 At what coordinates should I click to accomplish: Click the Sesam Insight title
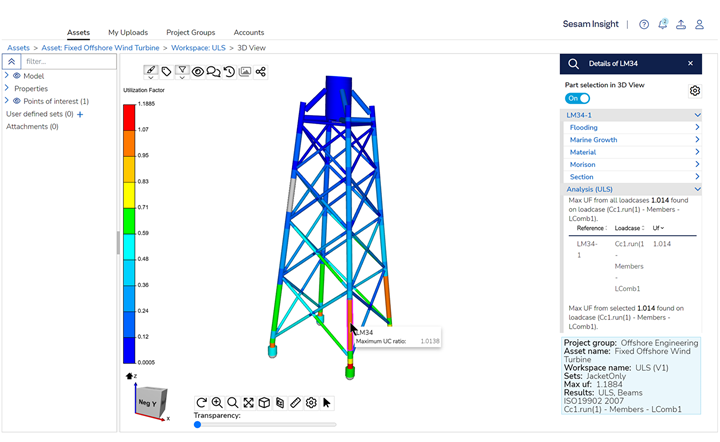(x=591, y=24)
